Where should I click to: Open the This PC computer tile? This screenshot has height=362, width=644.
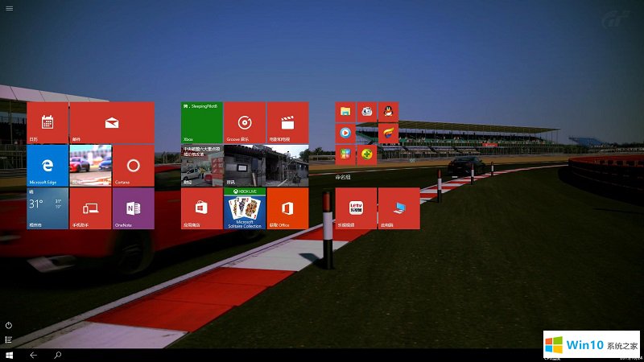click(x=398, y=208)
